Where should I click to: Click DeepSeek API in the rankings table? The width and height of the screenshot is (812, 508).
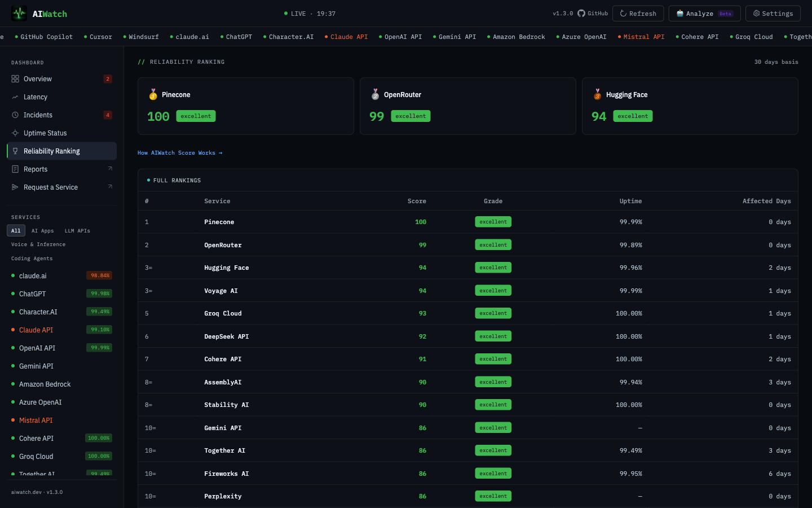226,336
